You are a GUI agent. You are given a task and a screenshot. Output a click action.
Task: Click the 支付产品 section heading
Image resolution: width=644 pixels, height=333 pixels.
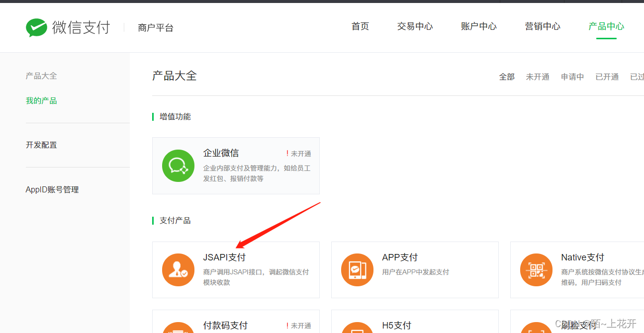[175, 221]
